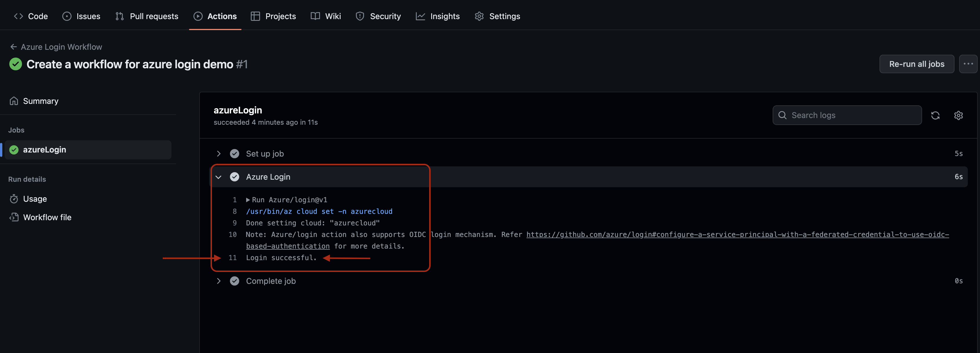980x353 pixels.
Task: Click the magnifier icon in Search logs
Action: coord(782,115)
